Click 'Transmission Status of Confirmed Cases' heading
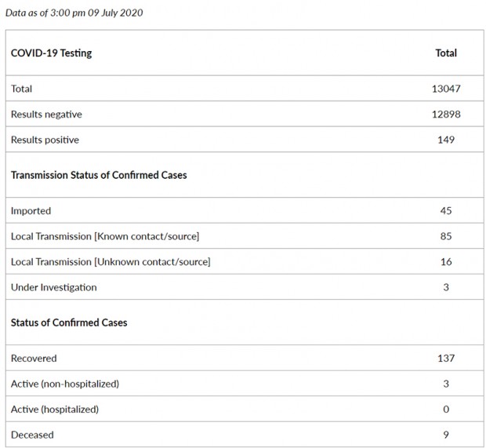 click(x=99, y=175)
